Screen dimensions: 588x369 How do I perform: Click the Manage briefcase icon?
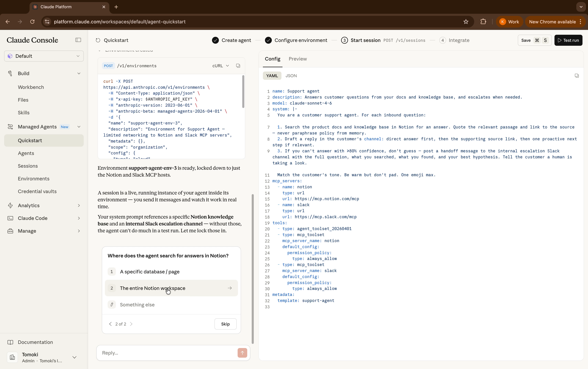[10, 231]
